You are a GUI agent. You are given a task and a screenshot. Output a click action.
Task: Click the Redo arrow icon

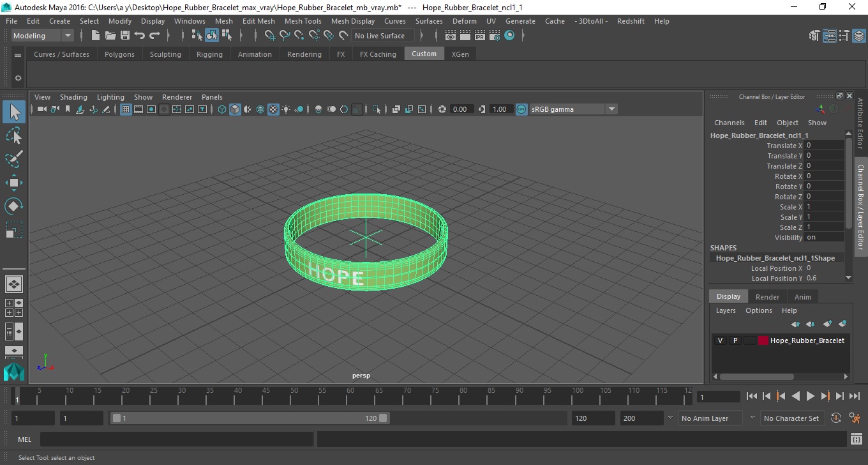[x=154, y=36]
